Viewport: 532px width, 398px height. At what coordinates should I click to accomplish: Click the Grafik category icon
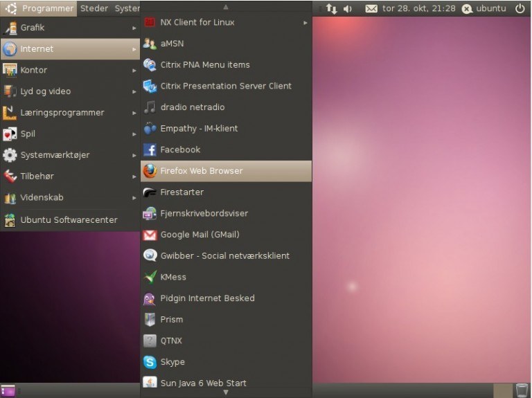click(x=10, y=28)
